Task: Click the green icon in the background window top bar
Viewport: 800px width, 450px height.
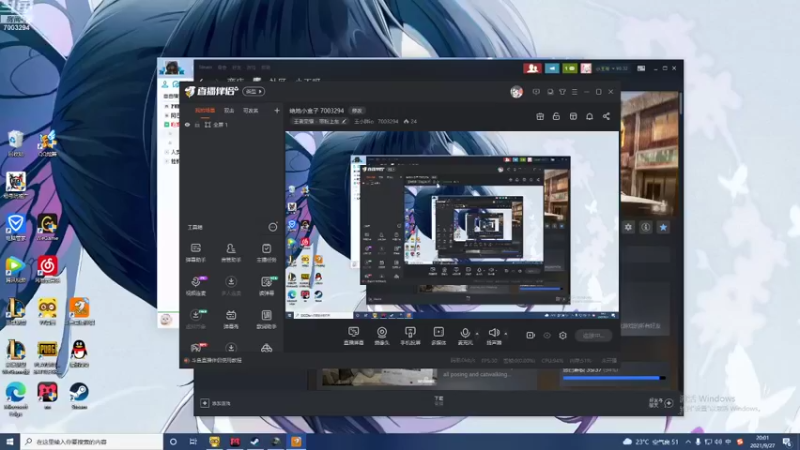Action: click(x=569, y=68)
